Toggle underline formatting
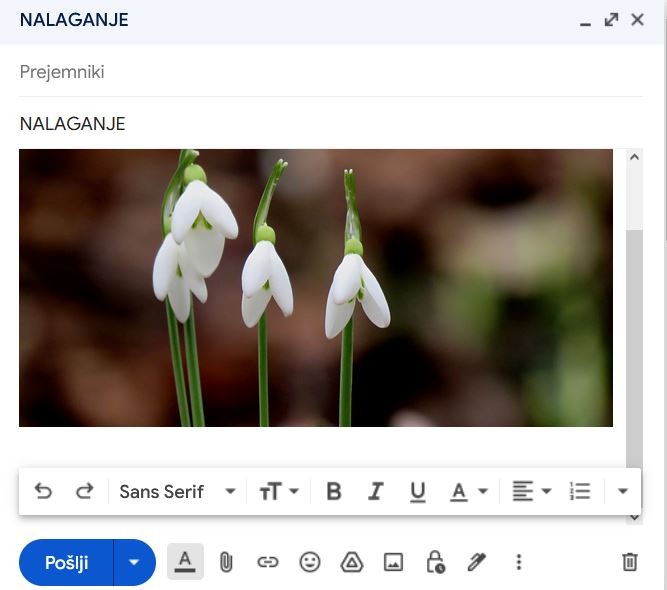The image size is (667, 590). click(418, 491)
